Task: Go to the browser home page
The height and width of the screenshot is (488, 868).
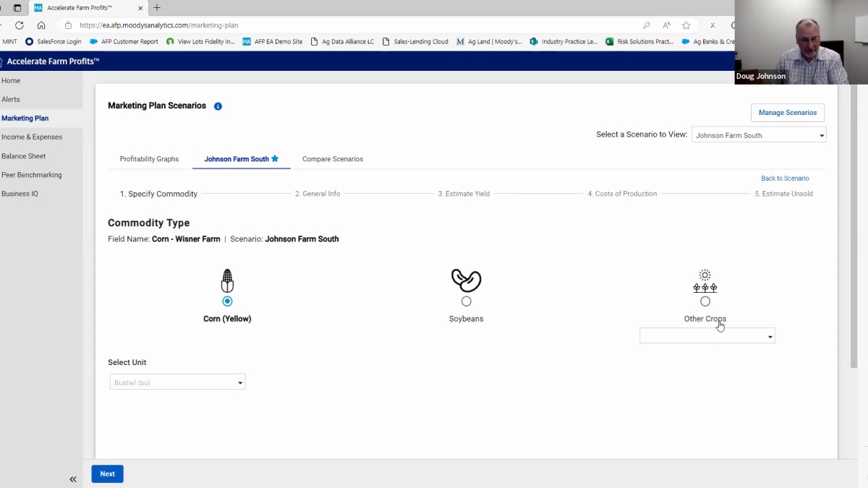Action: click(x=41, y=25)
